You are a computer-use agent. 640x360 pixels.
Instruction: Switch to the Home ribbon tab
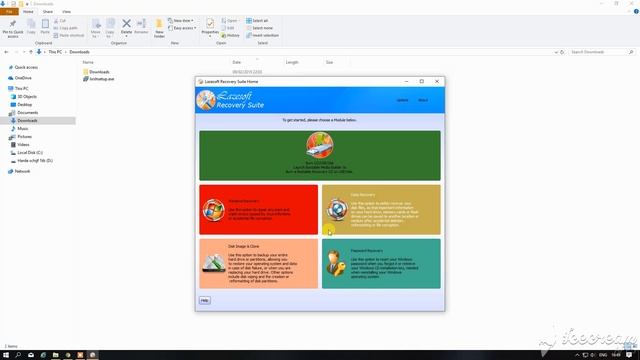point(28,11)
